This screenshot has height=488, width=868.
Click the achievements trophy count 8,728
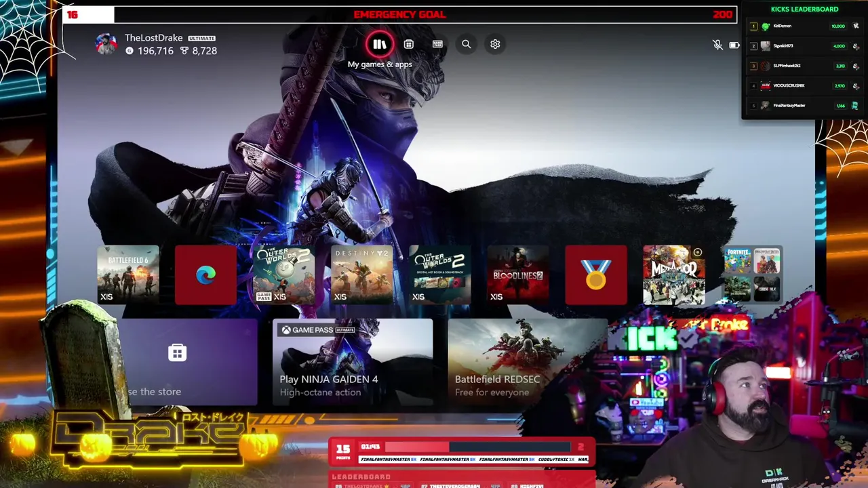tap(199, 51)
